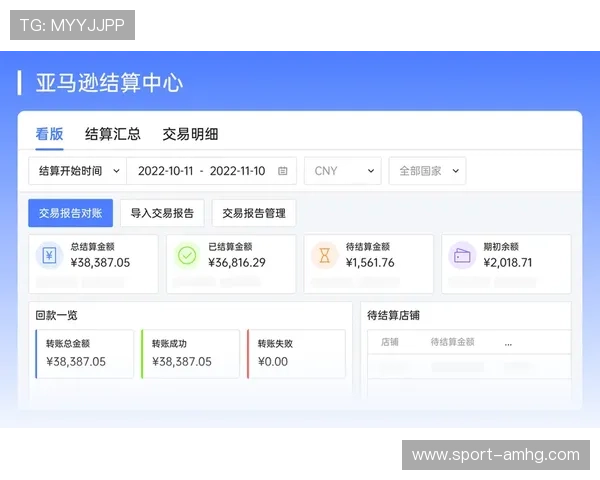Expand the 结算开始时间 dropdown
600x480 pixels.
click(78, 171)
